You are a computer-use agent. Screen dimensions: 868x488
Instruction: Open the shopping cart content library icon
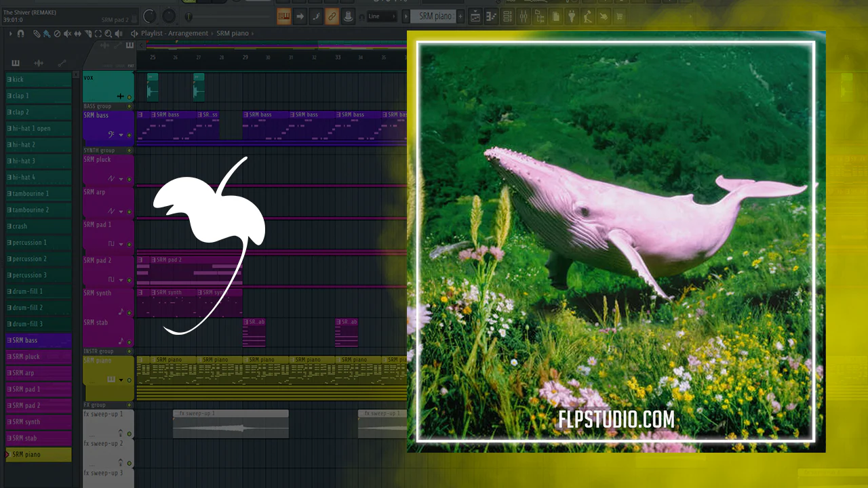tap(619, 16)
